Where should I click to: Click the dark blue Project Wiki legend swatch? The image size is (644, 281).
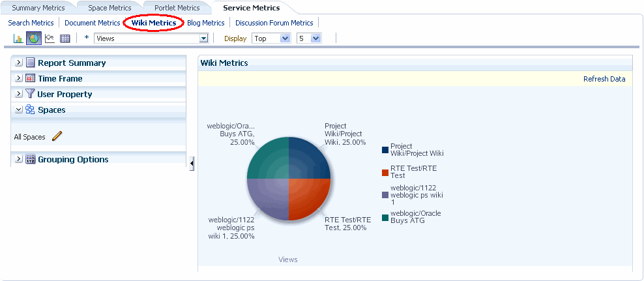click(x=385, y=150)
